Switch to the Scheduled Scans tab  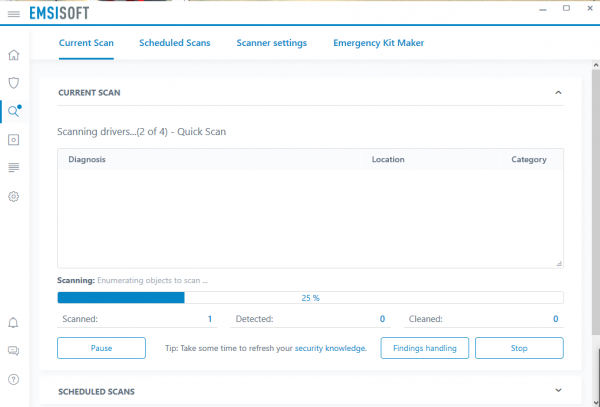point(174,43)
